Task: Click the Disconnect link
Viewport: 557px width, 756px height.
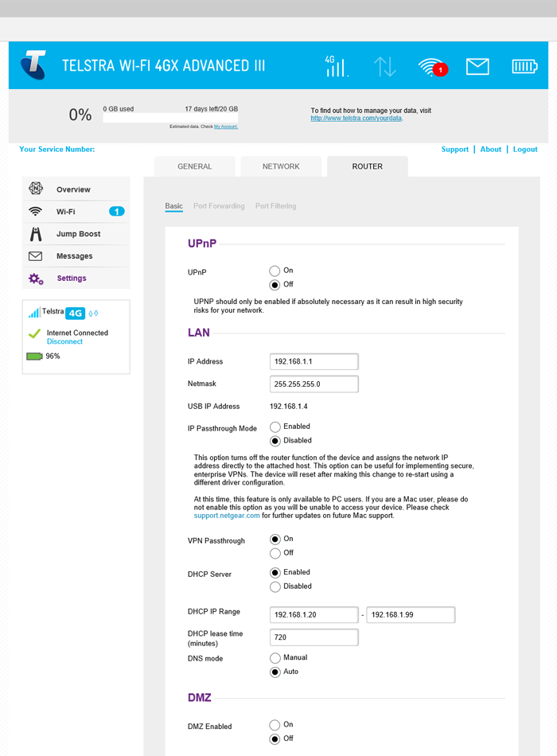Action: click(64, 341)
